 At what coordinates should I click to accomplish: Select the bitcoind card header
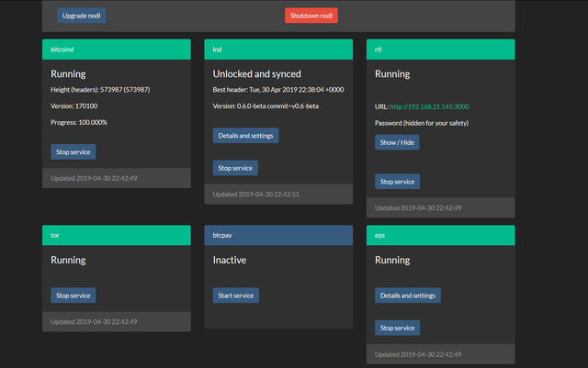[117, 50]
